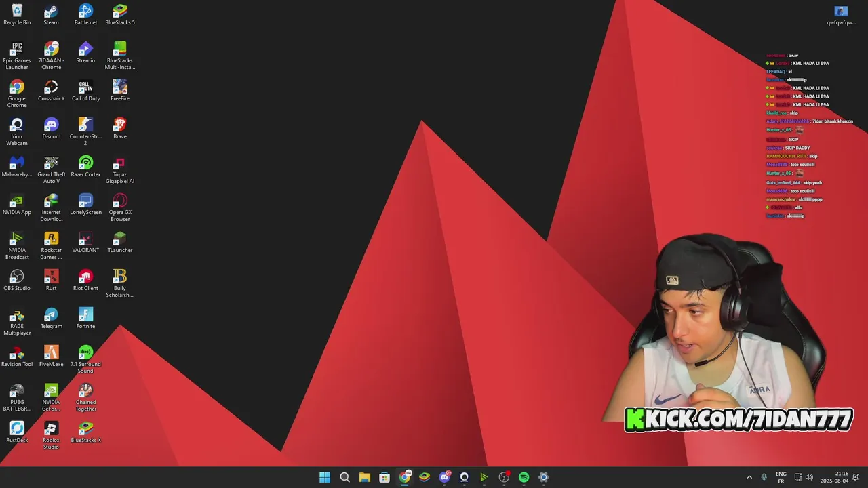Select the Roblox Studio desktop icon
This screenshot has height=488, width=868.
click(52, 435)
